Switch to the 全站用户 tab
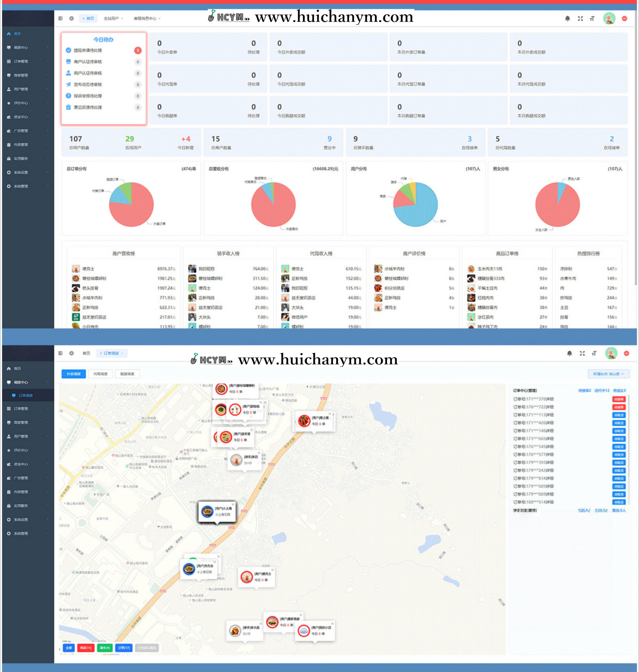 [111, 18]
